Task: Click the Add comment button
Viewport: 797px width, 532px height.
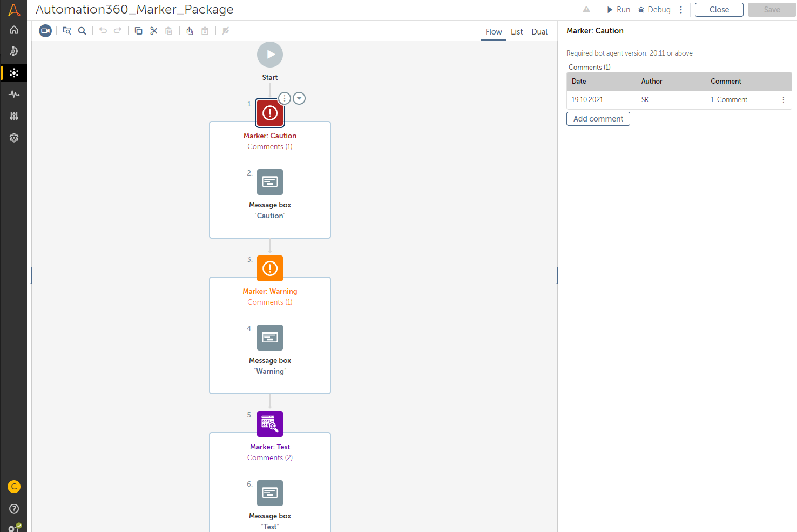Action: click(x=598, y=119)
